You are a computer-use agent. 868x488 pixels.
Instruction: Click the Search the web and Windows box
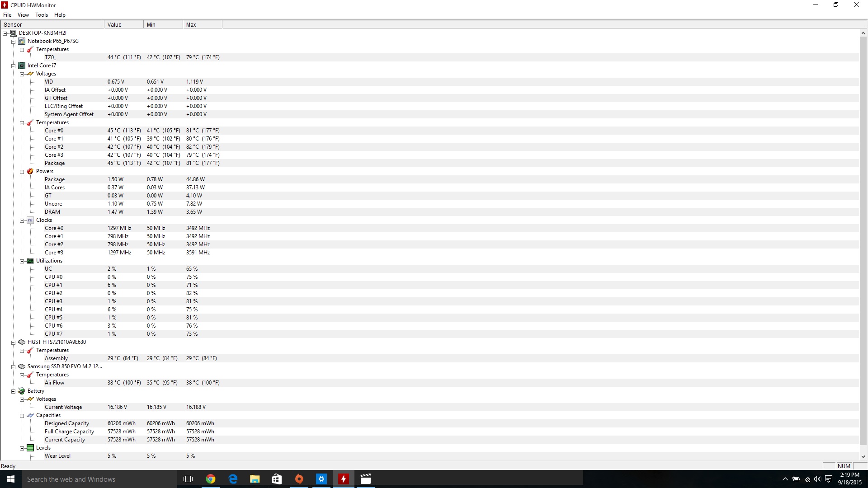[99, 479]
